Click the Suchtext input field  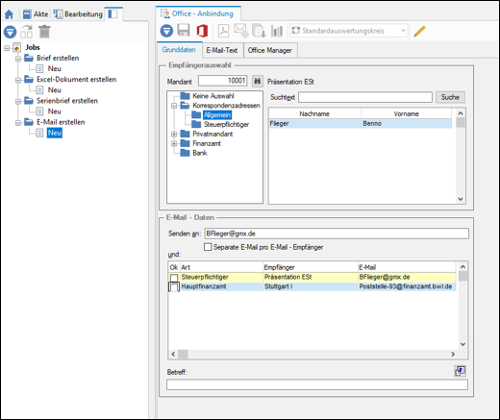tap(365, 97)
